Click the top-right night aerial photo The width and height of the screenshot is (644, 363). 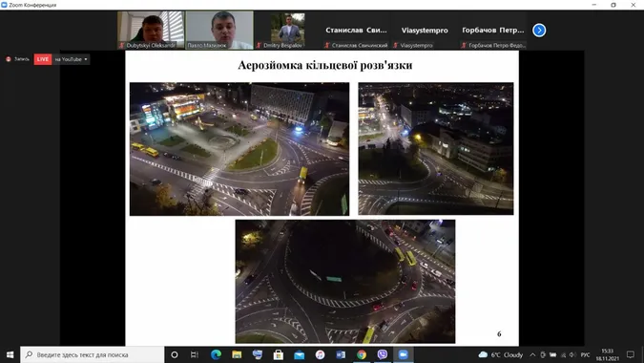pos(436,148)
